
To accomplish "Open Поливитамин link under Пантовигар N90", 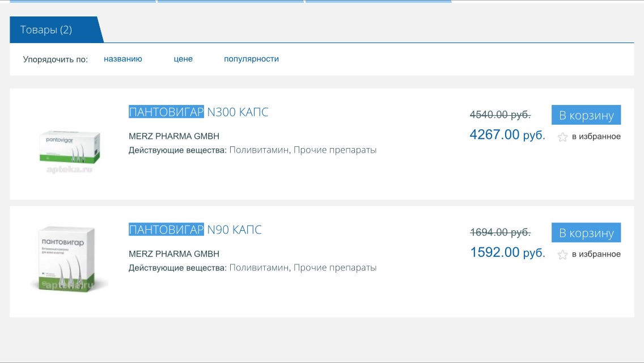I will [x=259, y=268].
